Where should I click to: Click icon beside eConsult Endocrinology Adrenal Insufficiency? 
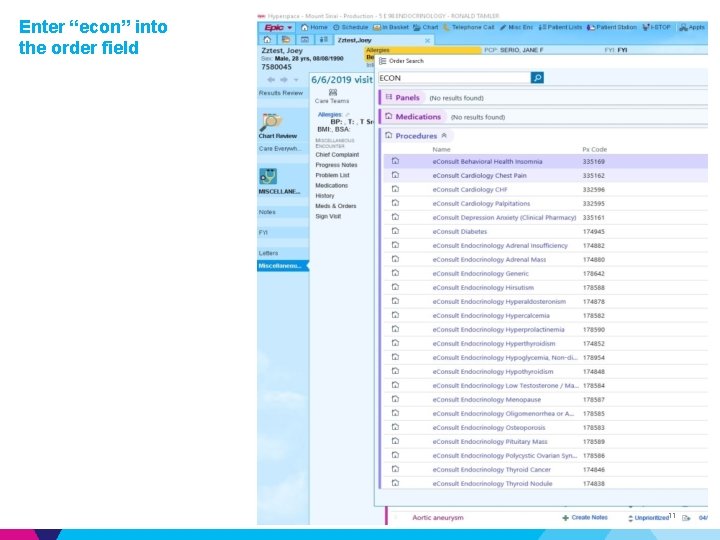(395, 245)
